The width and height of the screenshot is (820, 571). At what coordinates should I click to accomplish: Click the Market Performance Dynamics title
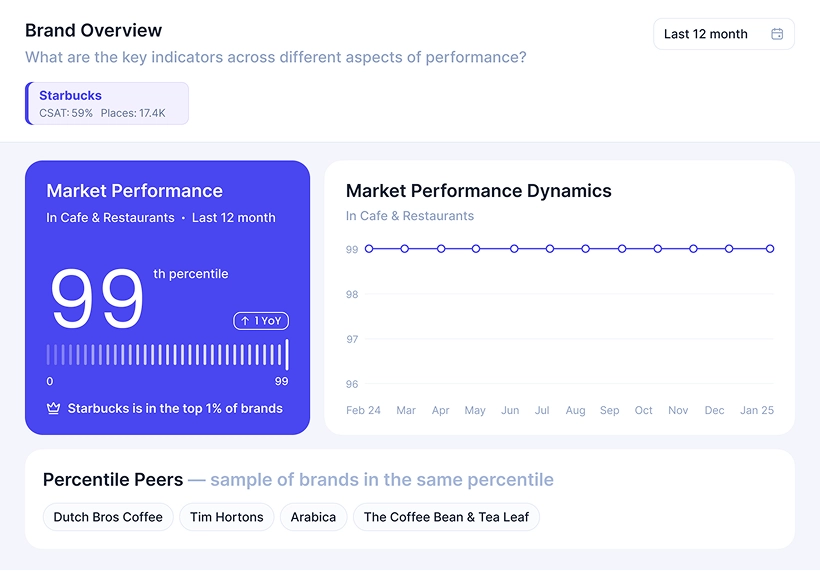478,191
